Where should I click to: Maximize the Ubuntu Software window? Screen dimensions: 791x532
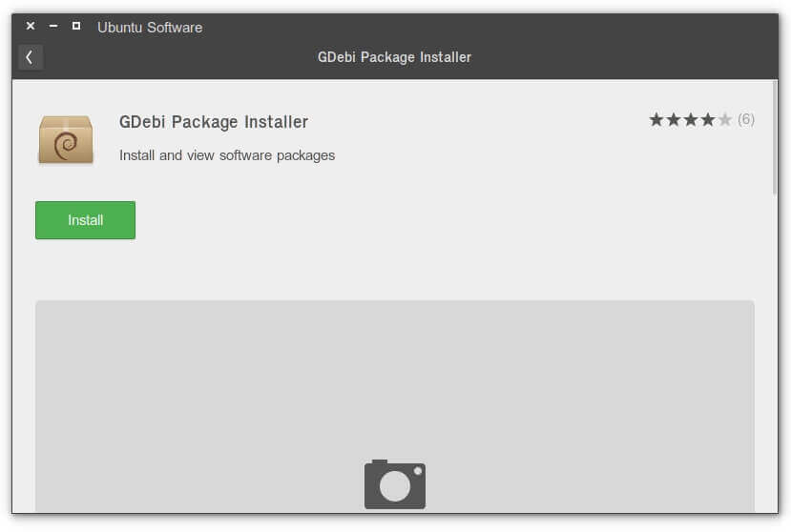coord(76,26)
